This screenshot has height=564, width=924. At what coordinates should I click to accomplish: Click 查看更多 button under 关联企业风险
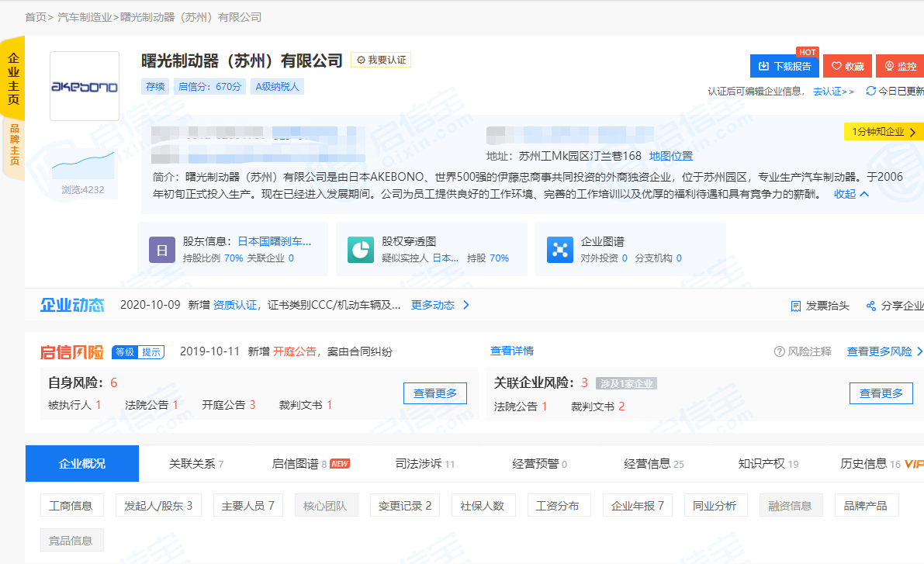[x=881, y=393]
